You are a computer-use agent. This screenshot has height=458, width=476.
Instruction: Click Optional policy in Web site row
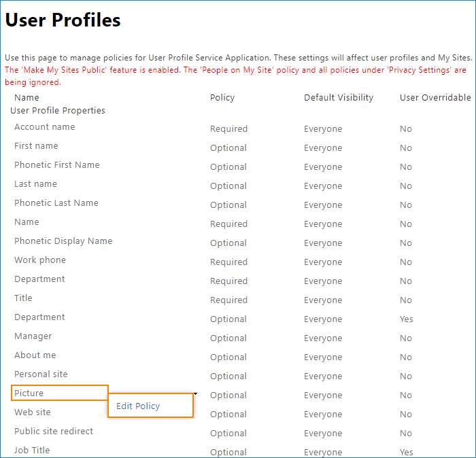point(228,414)
